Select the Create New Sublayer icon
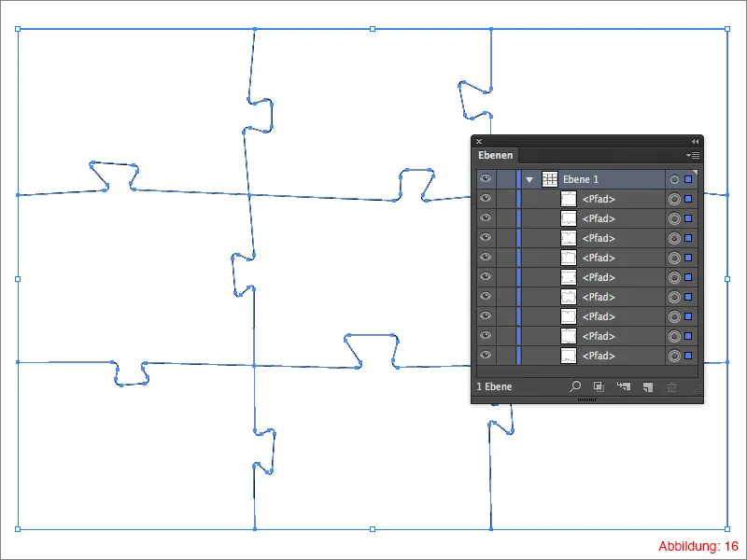747x560 pixels. 624,386
